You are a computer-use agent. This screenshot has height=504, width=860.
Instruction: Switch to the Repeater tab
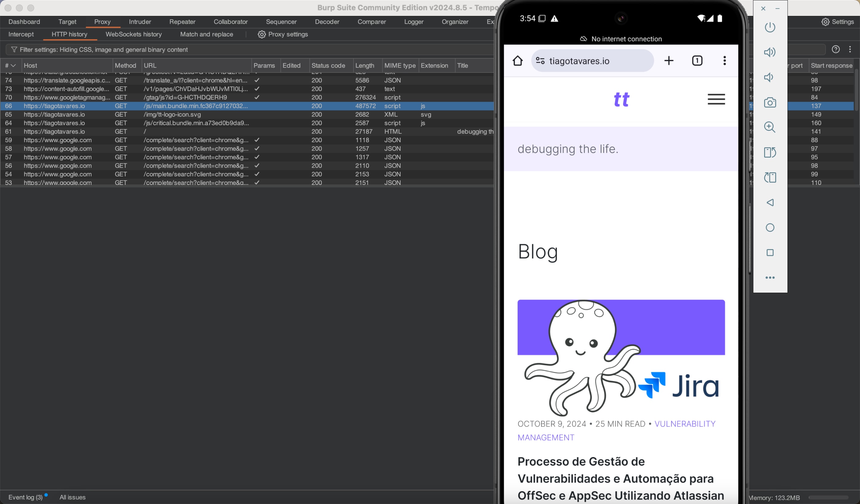click(x=182, y=22)
